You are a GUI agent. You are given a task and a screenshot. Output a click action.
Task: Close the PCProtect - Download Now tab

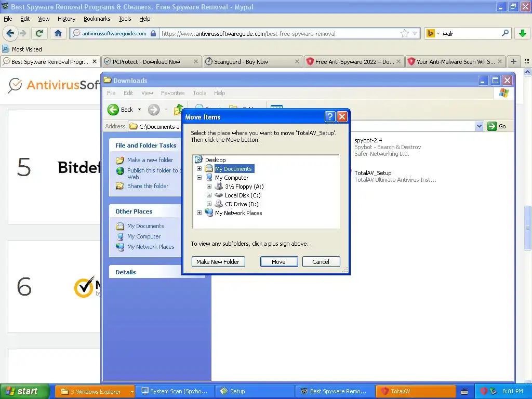tap(196, 61)
